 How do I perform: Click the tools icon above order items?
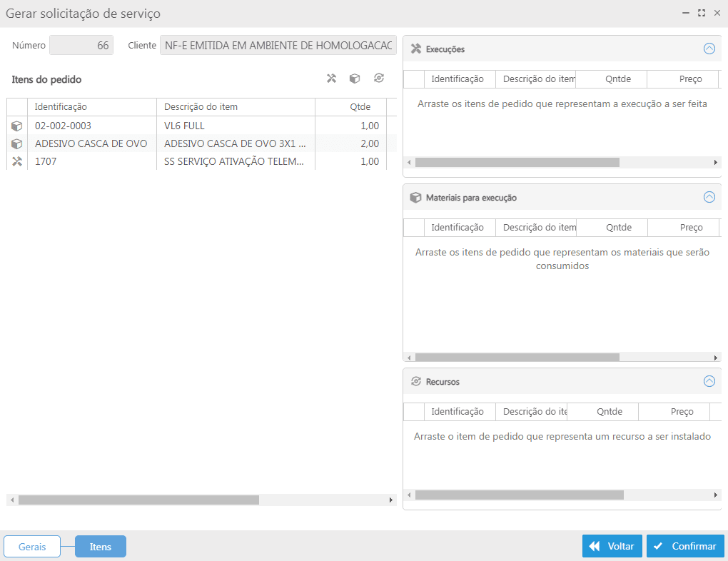tap(331, 79)
